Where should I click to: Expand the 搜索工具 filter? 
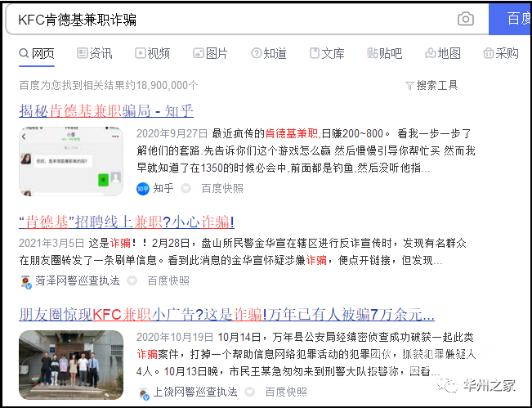coord(431,85)
